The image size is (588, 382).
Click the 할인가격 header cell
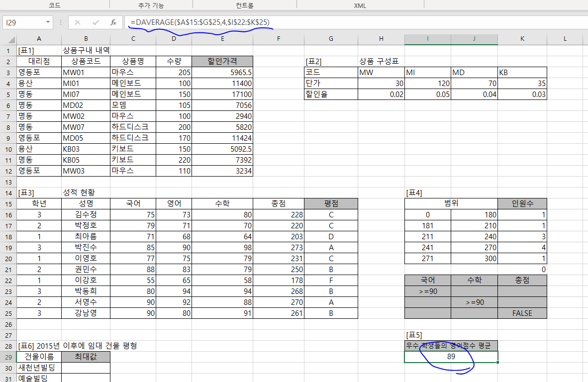point(222,61)
